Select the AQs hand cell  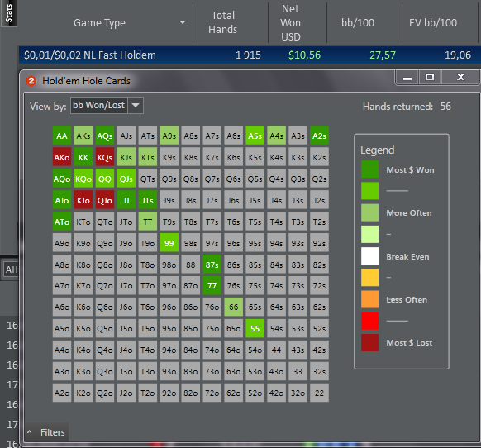point(105,136)
